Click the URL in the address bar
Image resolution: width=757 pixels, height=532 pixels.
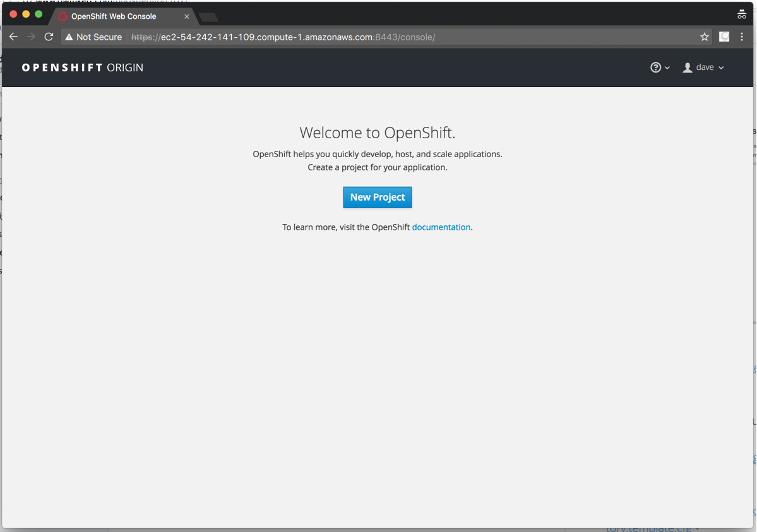click(x=283, y=37)
